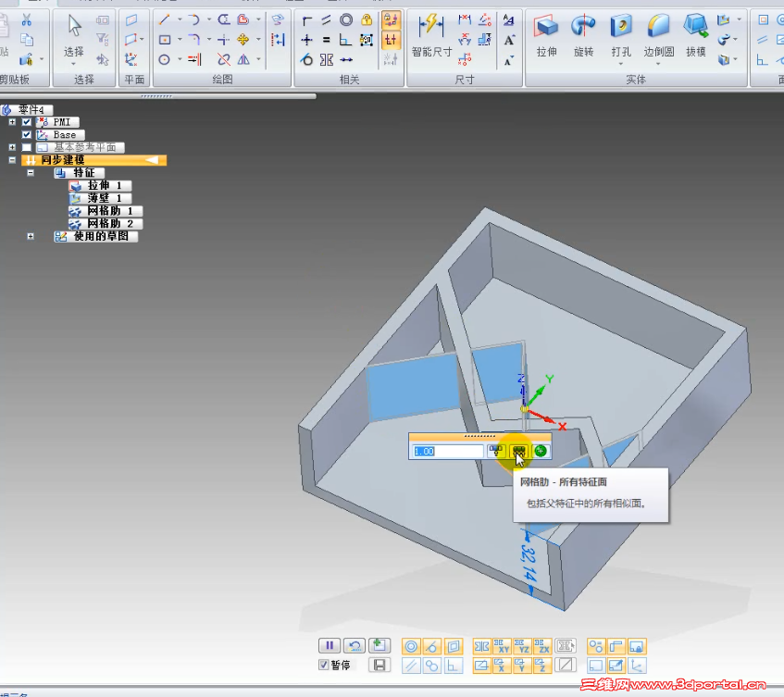Select the 薄壁 1 feature

click(100, 198)
